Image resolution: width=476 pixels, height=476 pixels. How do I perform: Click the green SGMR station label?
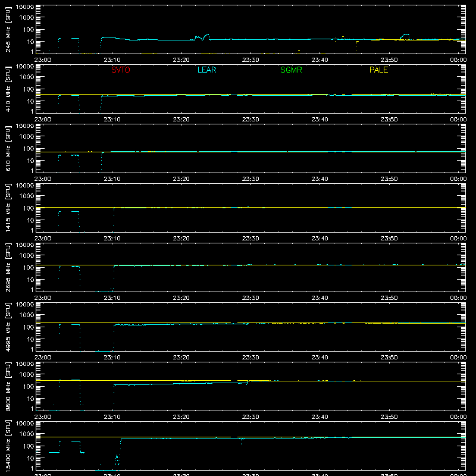291,70
